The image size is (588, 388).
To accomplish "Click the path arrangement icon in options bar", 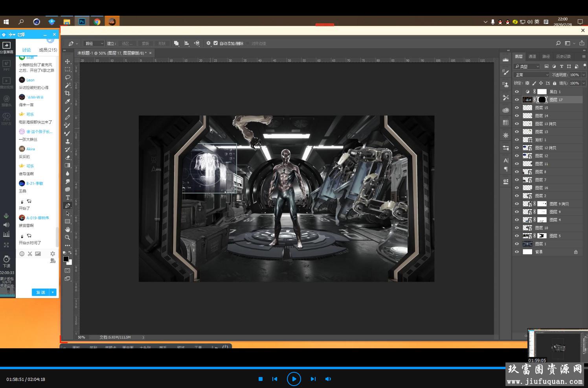I will 197,43.
